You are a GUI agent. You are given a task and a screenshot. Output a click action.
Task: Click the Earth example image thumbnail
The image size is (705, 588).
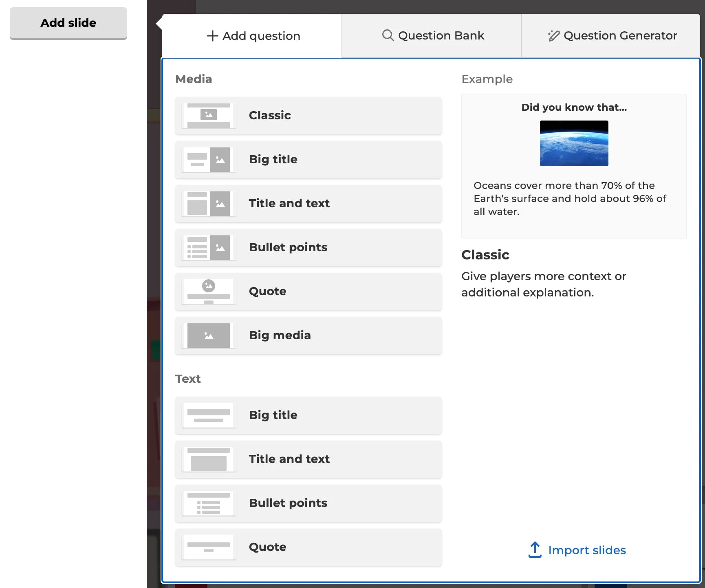point(574,143)
